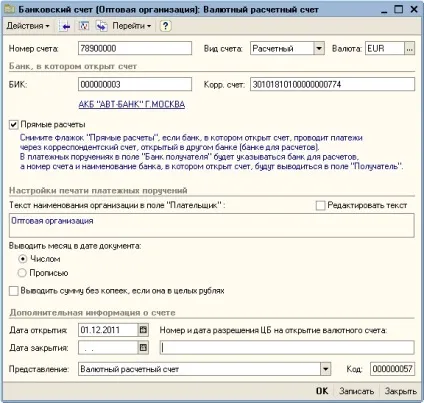
Task: Open the АКБ "АВТ-БАНК" Г.МОСКВА link
Action: click(x=132, y=104)
